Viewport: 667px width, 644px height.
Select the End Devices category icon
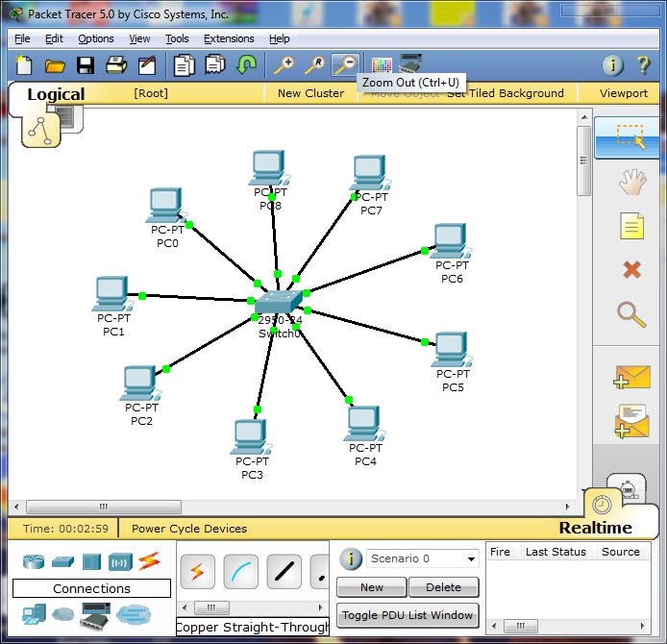click(34, 614)
